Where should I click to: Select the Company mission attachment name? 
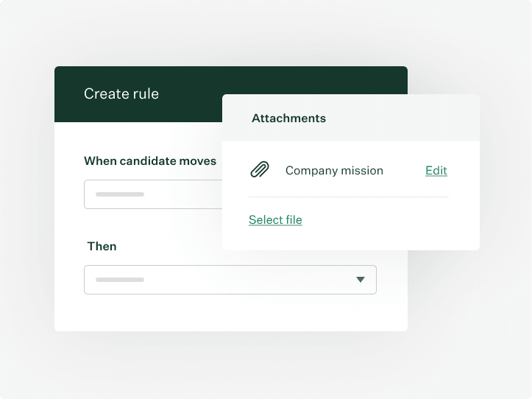[x=334, y=171]
